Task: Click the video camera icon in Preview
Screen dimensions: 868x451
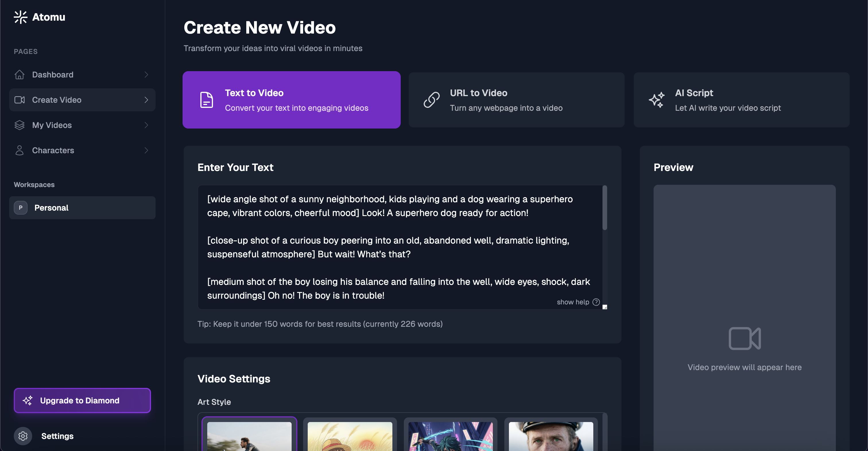Action: coord(745,338)
